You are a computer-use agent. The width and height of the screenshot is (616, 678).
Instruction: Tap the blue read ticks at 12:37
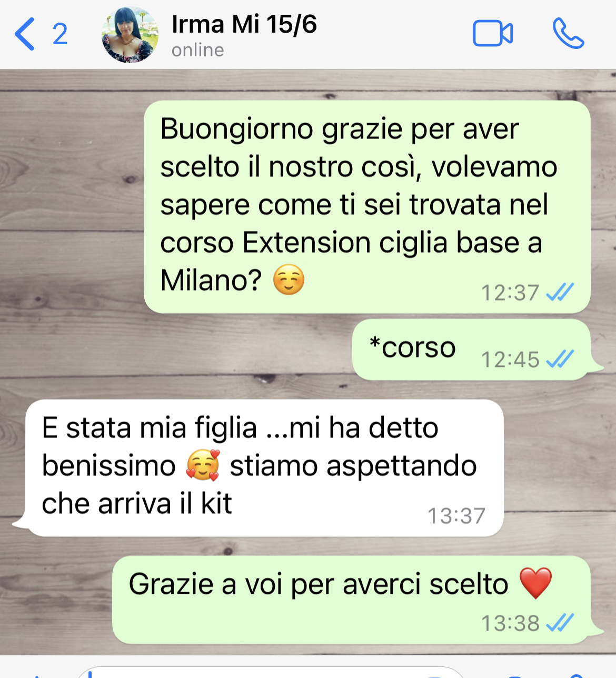(560, 292)
